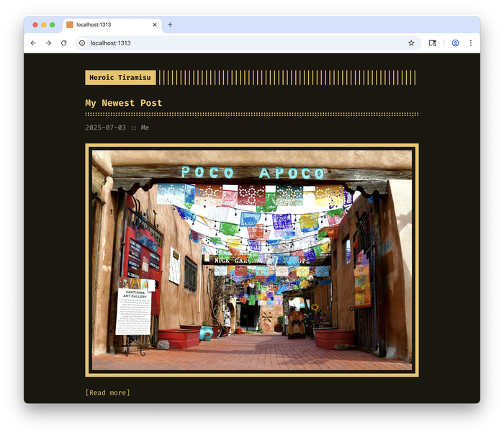Click the Heroic Tiramisu site logo
Viewport: 504px width, 435px height.
click(x=120, y=78)
